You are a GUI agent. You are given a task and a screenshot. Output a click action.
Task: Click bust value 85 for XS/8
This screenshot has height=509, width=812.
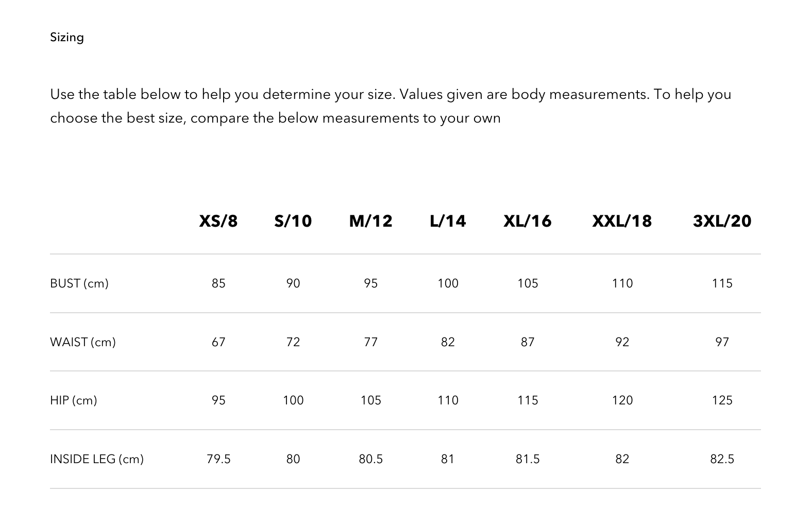(218, 283)
